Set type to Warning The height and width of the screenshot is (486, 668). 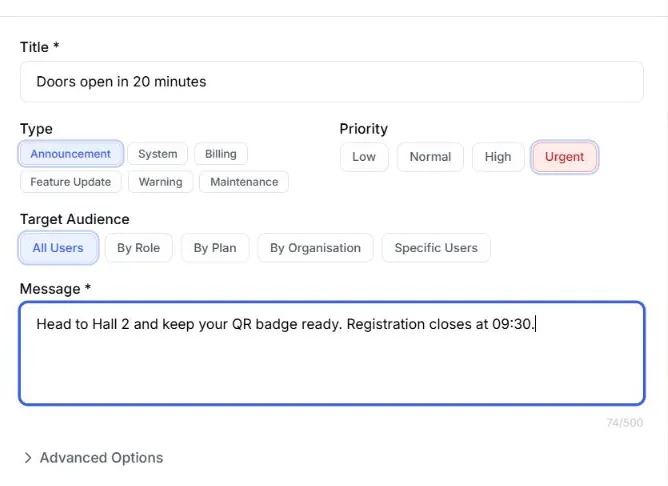click(x=161, y=182)
